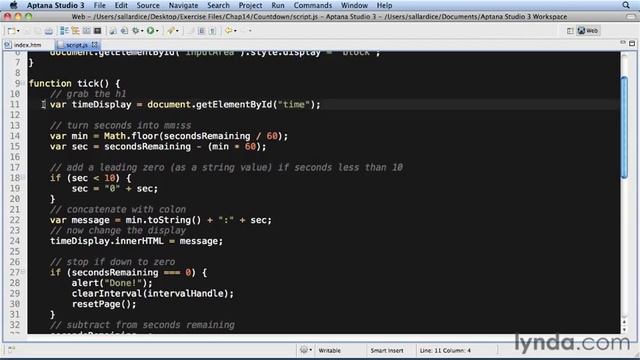640x360 pixels.
Task: Open the black Terminal toolbar icon
Action: (98, 31)
